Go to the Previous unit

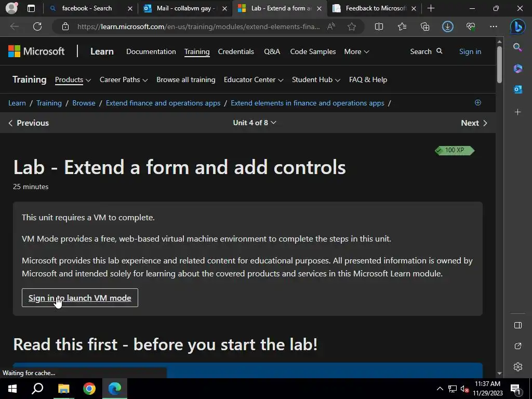pyautogui.click(x=29, y=123)
